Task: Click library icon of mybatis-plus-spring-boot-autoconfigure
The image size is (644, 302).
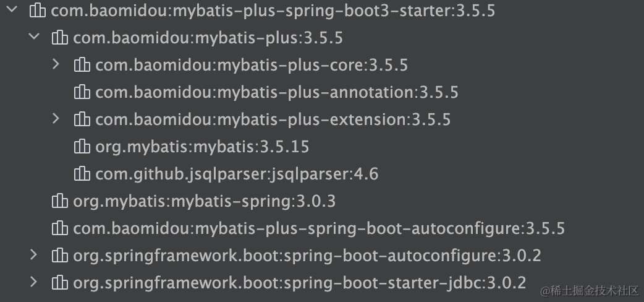Action: point(60,228)
